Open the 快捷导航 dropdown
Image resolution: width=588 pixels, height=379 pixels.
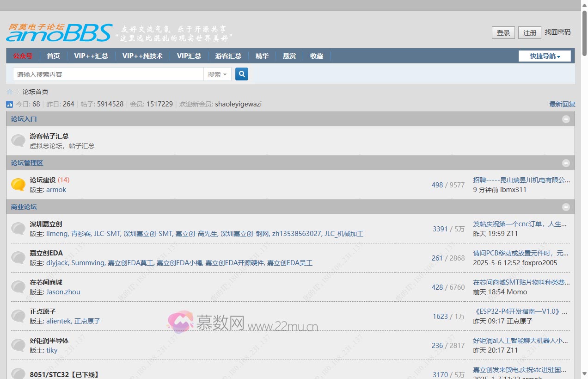point(545,56)
